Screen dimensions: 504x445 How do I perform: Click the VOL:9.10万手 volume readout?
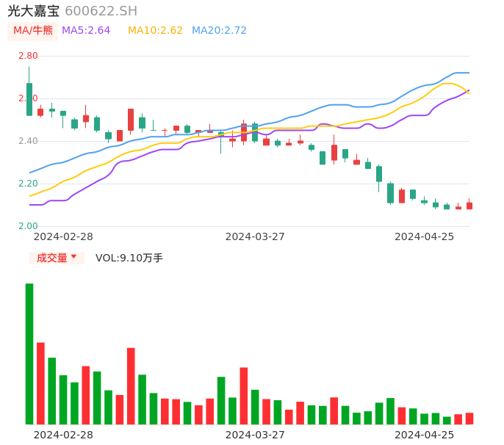(129, 258)
